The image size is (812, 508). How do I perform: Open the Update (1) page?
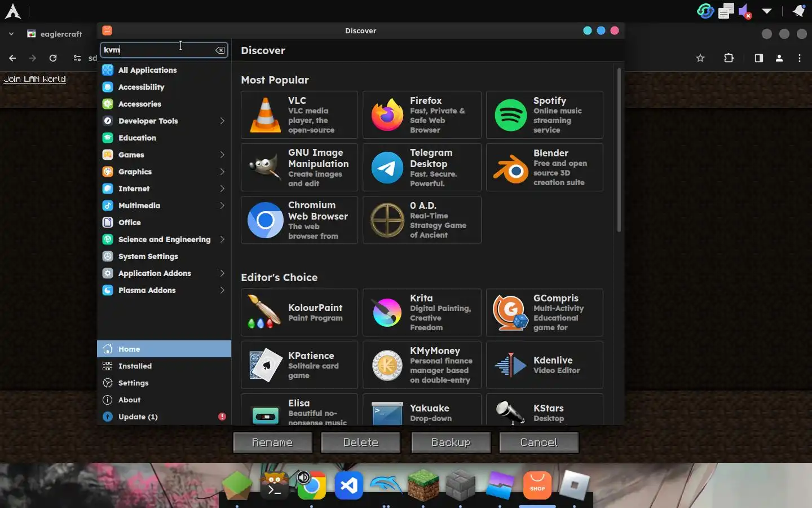tap(164, 417)
